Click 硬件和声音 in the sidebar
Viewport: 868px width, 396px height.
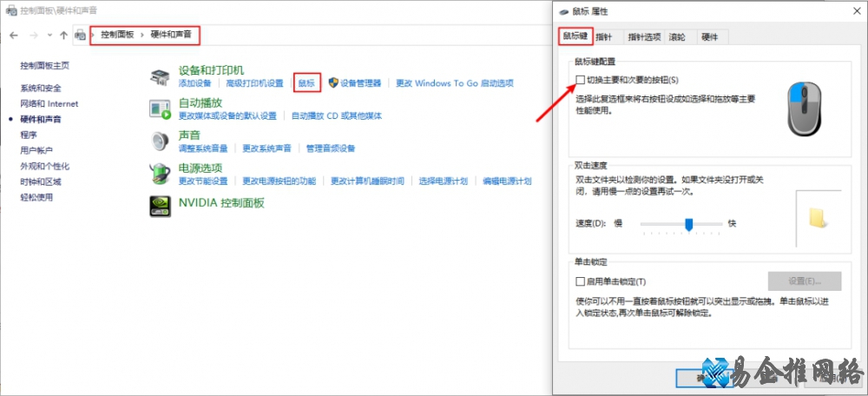point(41,119)
